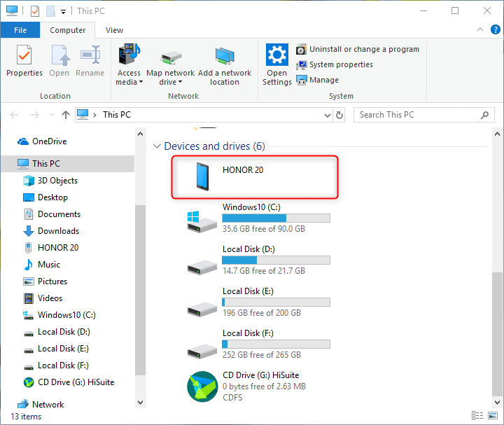Open Desktop folder in sidebar

(x=45, y=197)
